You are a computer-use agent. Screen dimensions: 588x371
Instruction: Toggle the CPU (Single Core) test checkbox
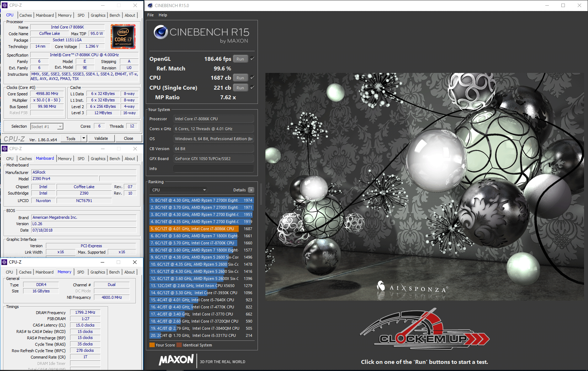(x=252, y=88)
